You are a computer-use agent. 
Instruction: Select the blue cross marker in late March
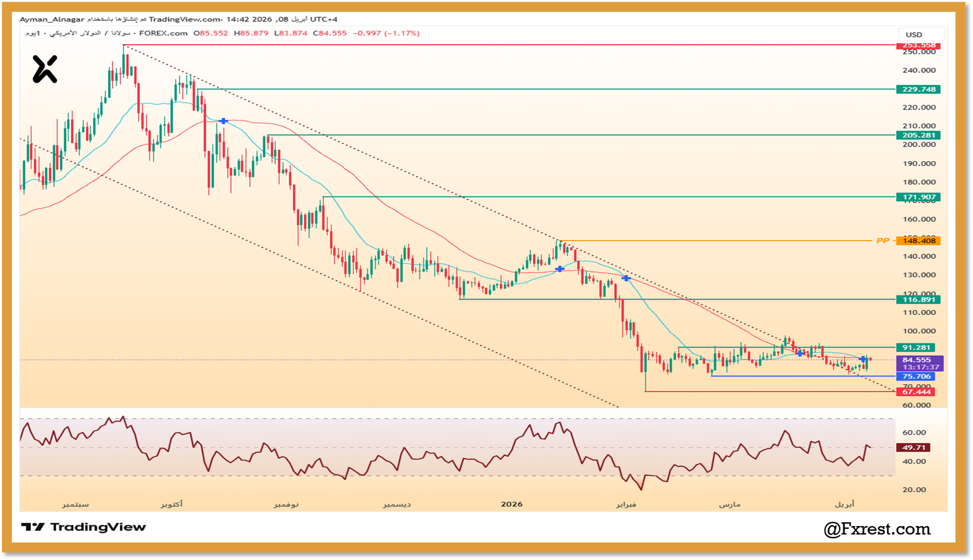(800, 353)
